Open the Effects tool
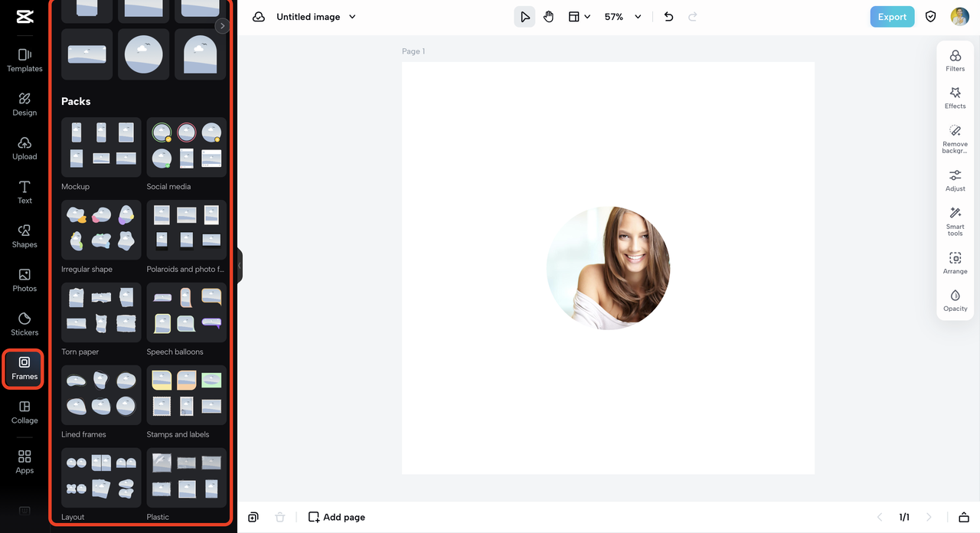980x533 pixels. pos(955,99)
